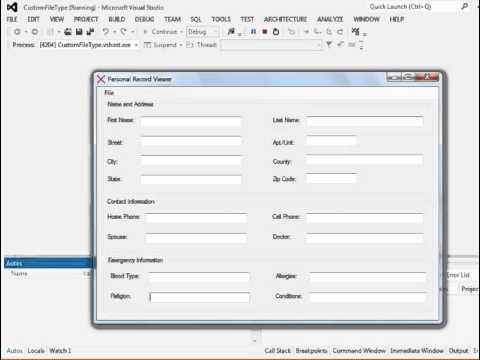Click the Suspend button in debug toolbar

click(161, 45)
